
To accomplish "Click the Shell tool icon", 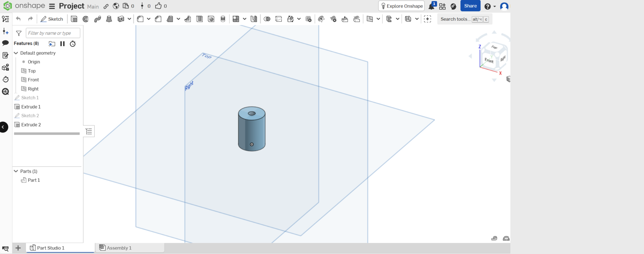I will pos(199,19).
